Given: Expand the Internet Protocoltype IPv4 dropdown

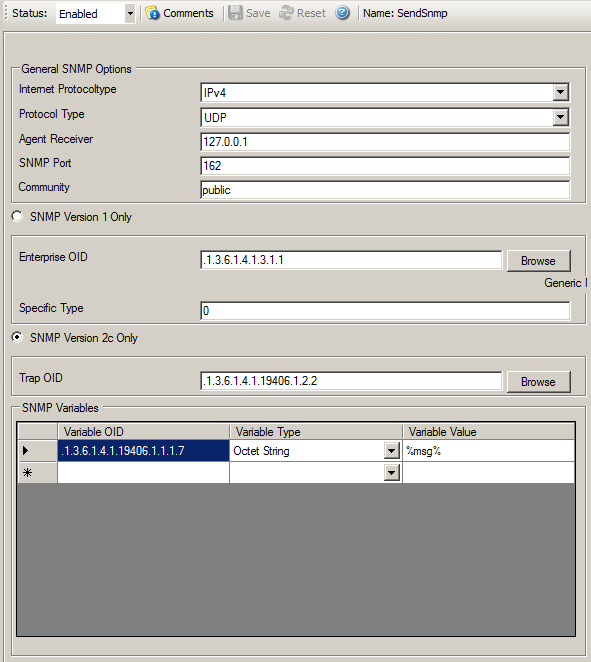Looking at the screenshot, I should click(x=560, y=92).
